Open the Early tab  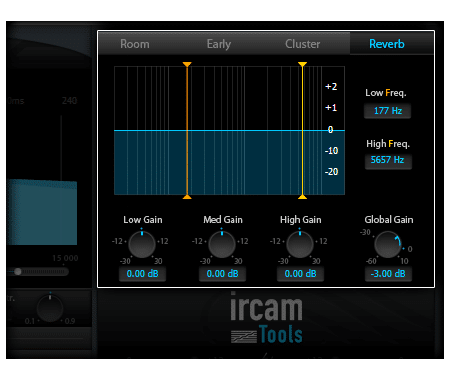[219, 44]
